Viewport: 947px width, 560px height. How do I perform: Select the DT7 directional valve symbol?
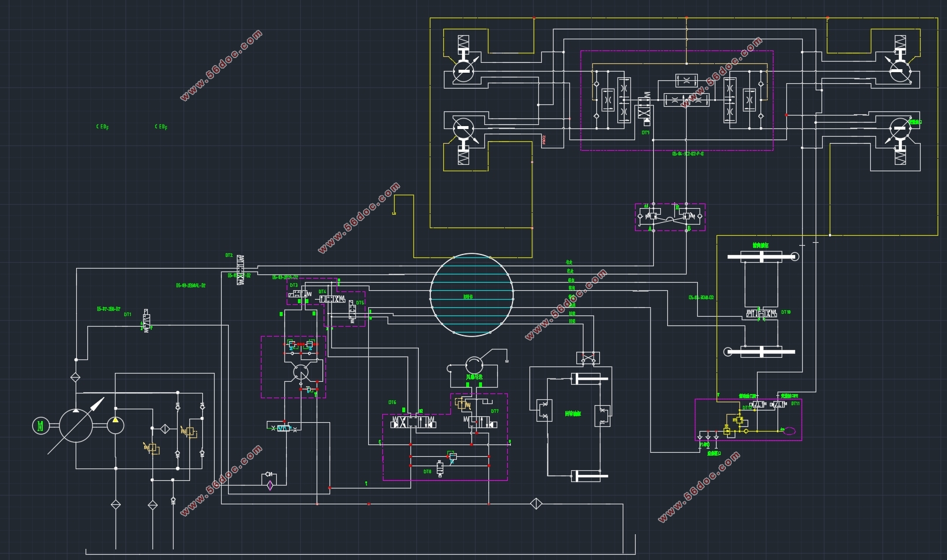481,422
